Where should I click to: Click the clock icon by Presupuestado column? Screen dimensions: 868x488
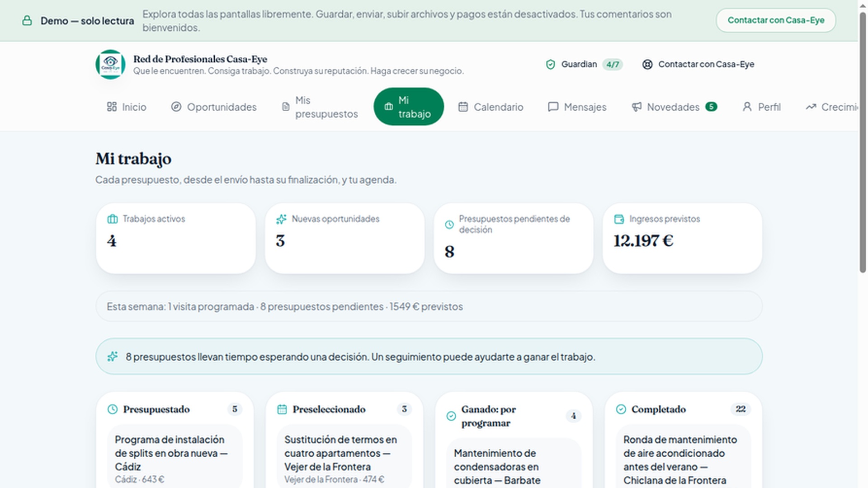113,409
